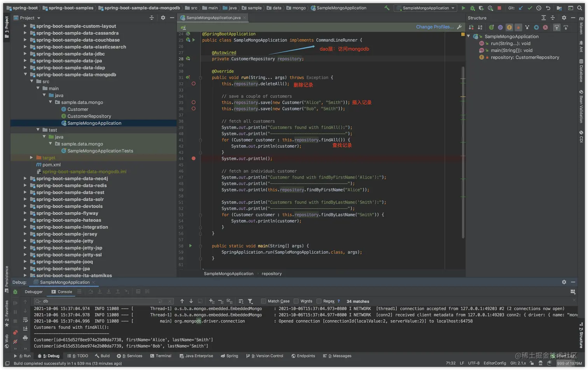588x370 pixels.
Task: Click Git update project arrow icon
Action: tap(521, 8)
